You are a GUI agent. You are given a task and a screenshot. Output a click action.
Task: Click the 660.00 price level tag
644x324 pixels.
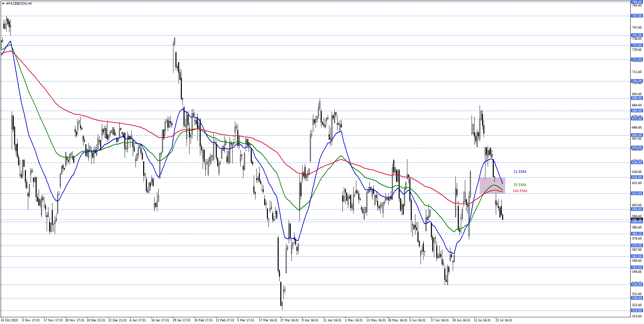click(637, 135)
